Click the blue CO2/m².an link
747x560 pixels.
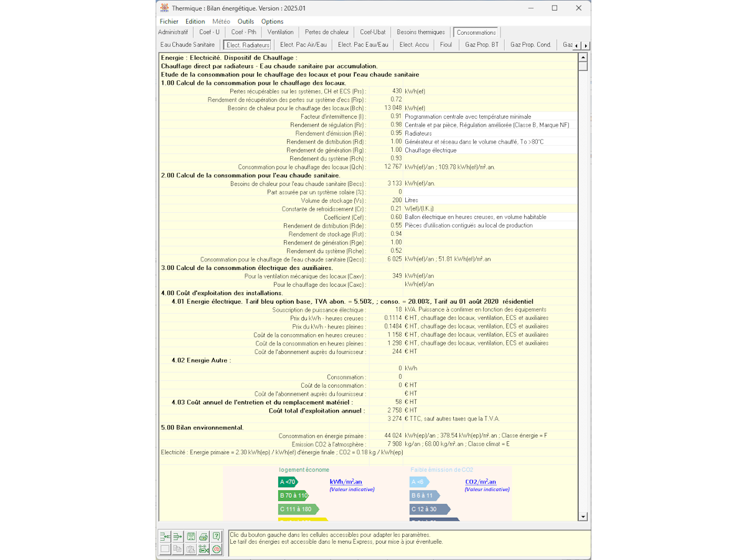(481, 482)
